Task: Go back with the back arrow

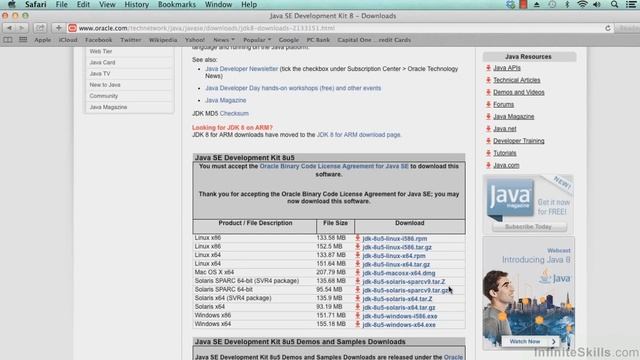Action: tap(9, 28)
